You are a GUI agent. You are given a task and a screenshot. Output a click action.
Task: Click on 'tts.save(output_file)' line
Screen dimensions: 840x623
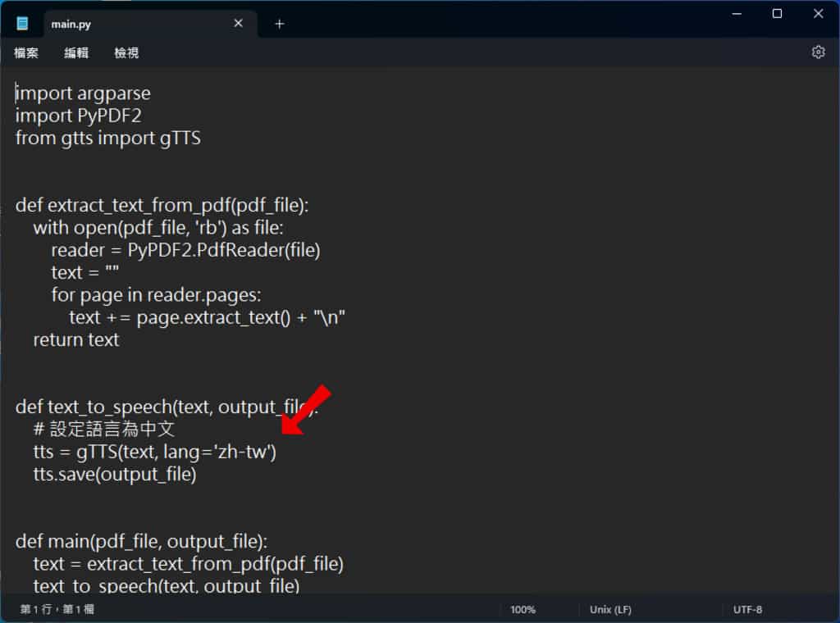115,474
